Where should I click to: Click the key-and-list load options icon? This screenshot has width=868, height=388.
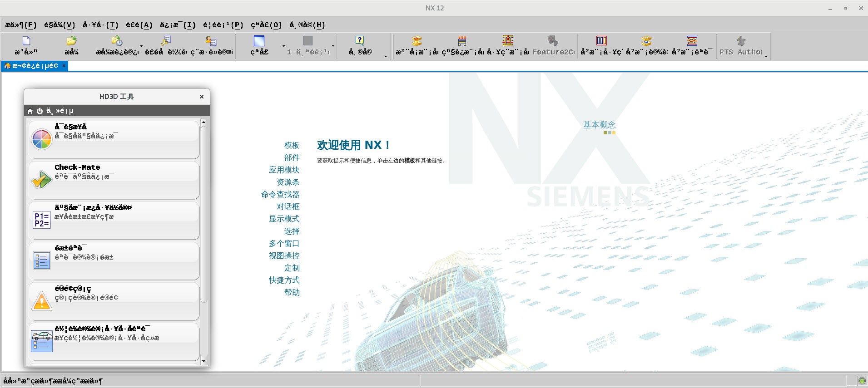point(166,41)
